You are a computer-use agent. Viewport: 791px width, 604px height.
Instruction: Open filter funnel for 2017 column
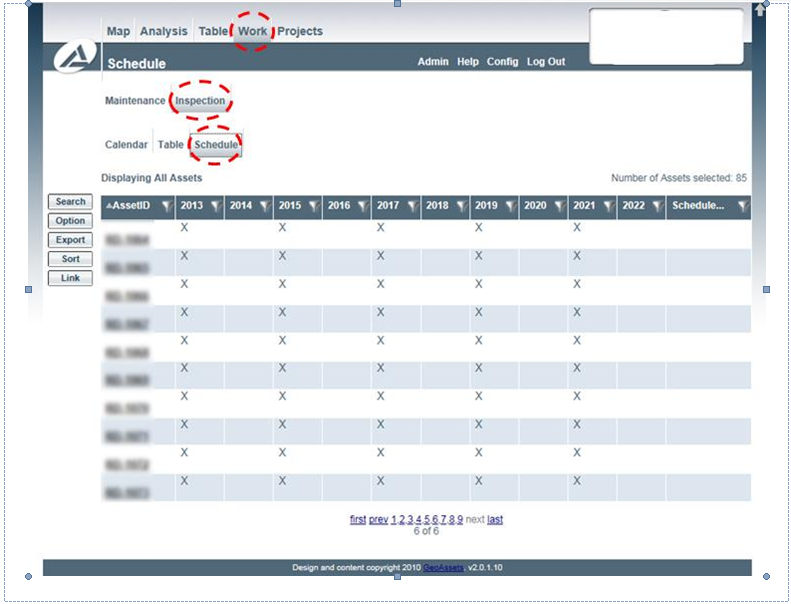(x=413, y=206)
